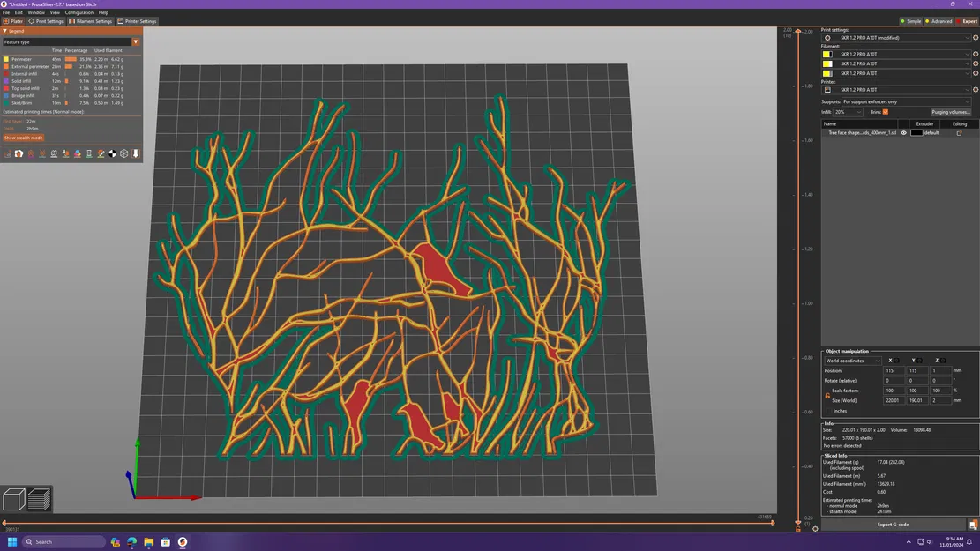The height and width of the screenshot is (551, 980).
Task: Click the Position X input field
Action: coord(893,370)
